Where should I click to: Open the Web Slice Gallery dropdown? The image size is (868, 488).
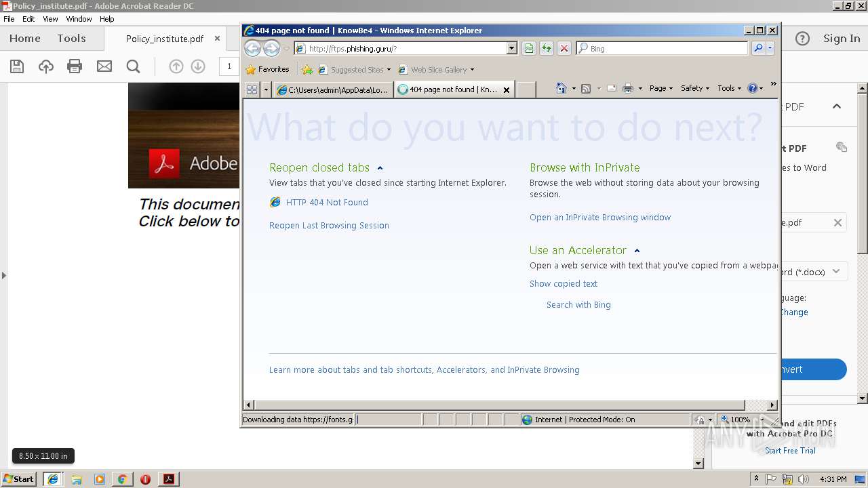[x=472, y=70]
